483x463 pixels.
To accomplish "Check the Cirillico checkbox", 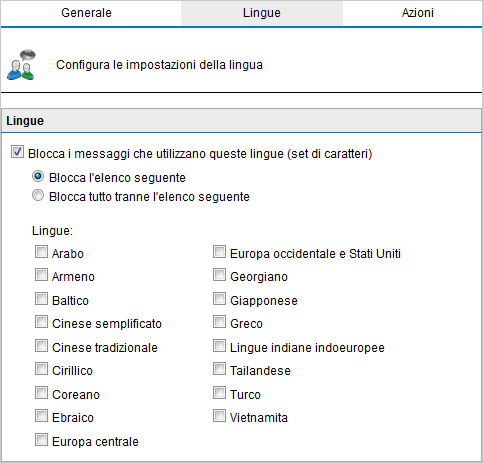I will coord(41,369).
